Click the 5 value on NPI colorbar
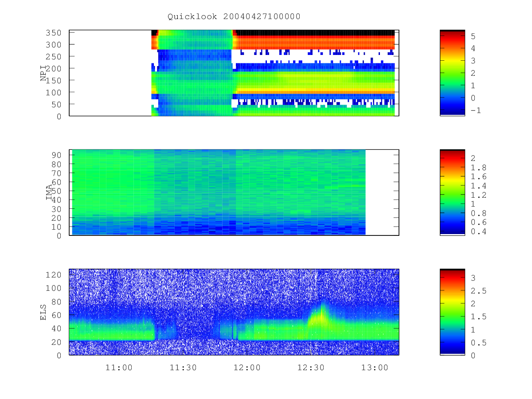532x399 pixels. click(x=473, y=35)
